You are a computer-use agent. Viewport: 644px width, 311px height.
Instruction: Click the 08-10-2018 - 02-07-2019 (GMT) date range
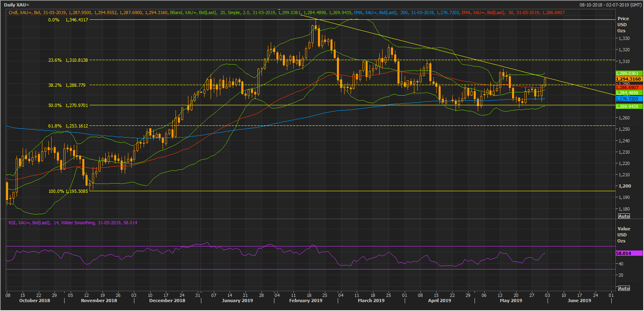[x=610, y=5]
